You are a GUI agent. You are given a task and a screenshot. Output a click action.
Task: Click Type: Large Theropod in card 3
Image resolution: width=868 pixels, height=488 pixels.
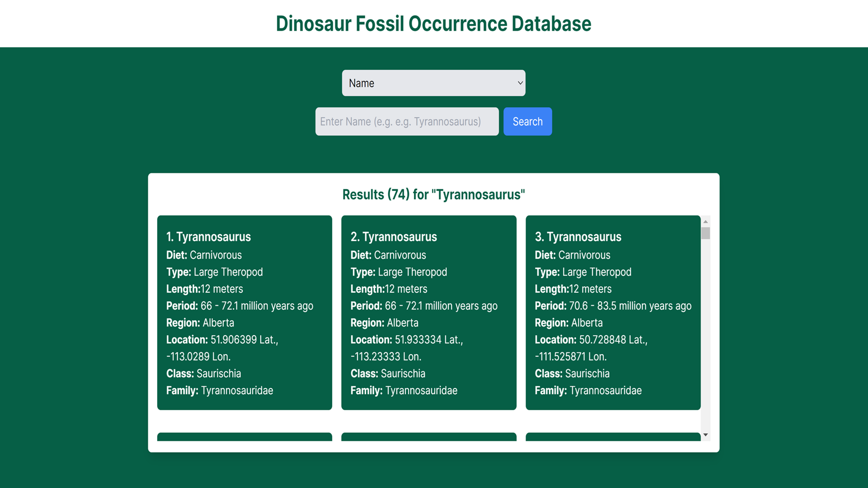tap(583, 272)
